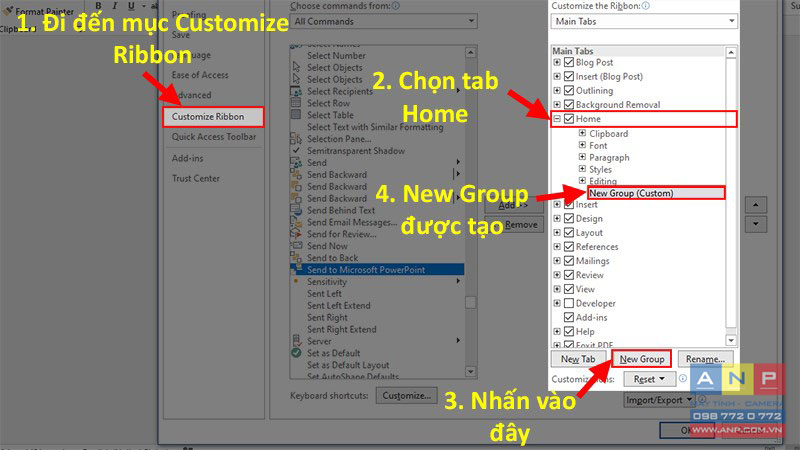Select the Set as Default command icon
This screenshot has width=800, height=450.
click(296, 353)
